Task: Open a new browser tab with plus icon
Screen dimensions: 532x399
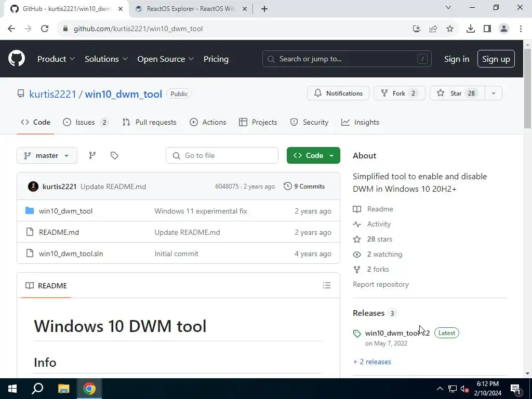Action: pos(264,9)
